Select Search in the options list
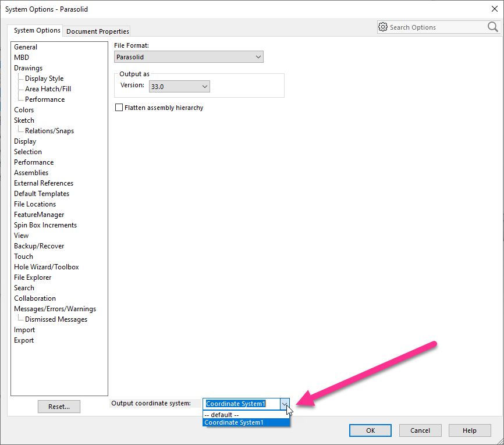 coord(24,288)
